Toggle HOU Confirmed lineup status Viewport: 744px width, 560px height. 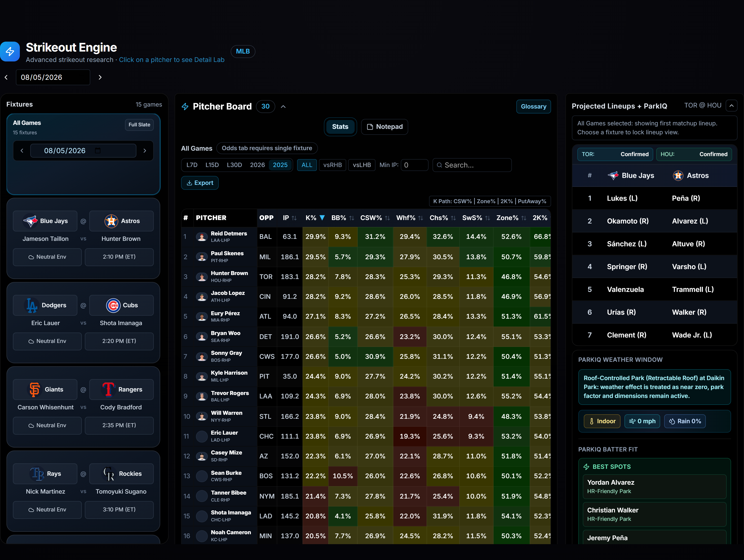tap(694, 154)
